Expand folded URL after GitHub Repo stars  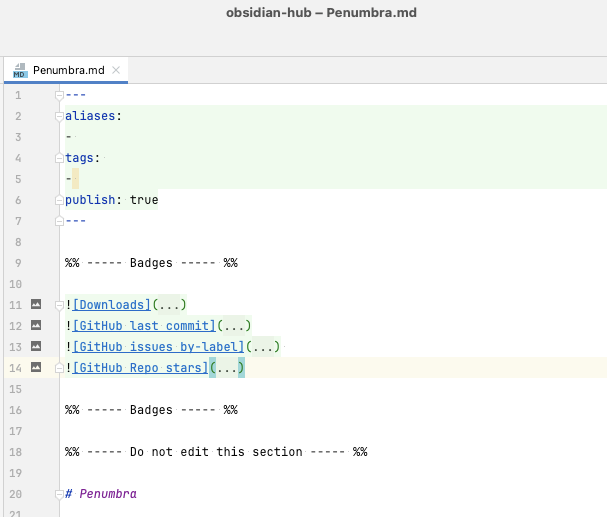point(227,368)
